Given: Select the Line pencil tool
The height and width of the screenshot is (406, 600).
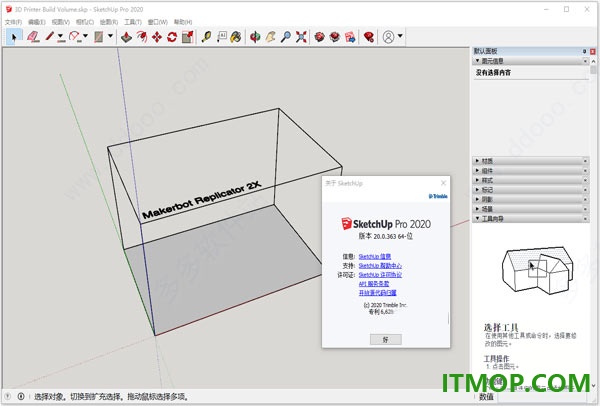Looking at the screenshot, I should [50, 37].
